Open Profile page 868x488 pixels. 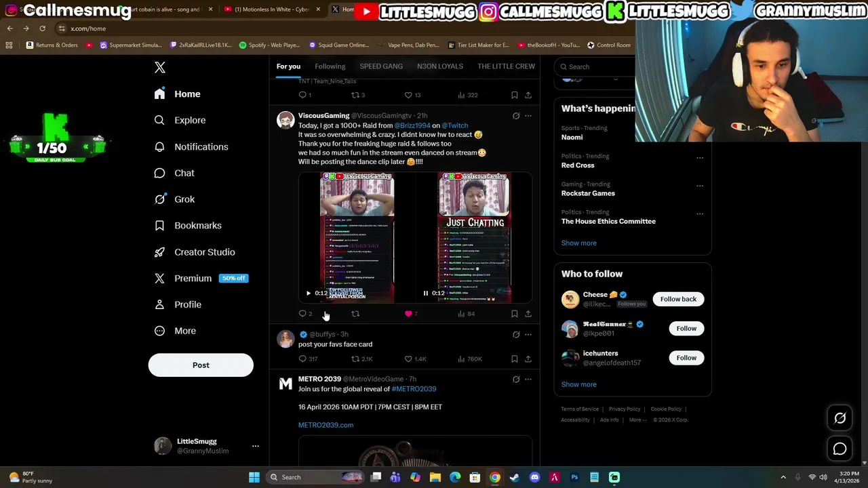coord(178,304)
